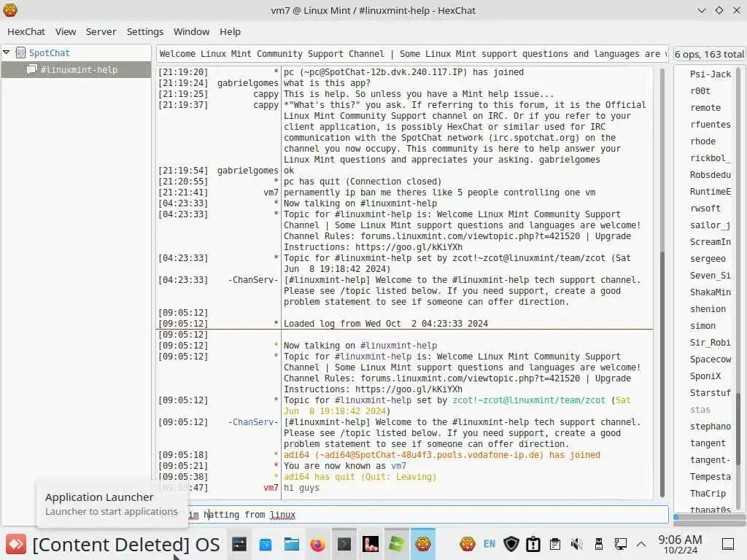This screenshot has height=560, width=747.
Task: Click the show desktop button
Action: pyautogui.click(x=727, y=544)
